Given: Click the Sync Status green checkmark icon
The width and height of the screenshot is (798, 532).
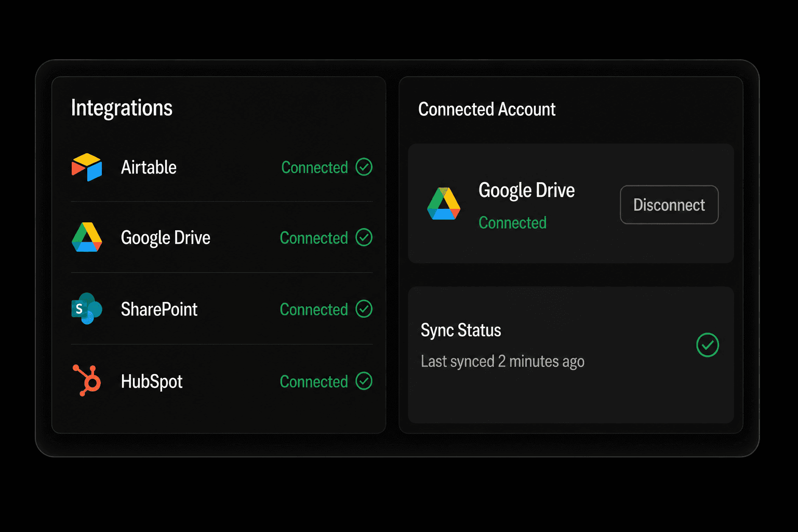Looking at the screenshot, I should [708, 345].
